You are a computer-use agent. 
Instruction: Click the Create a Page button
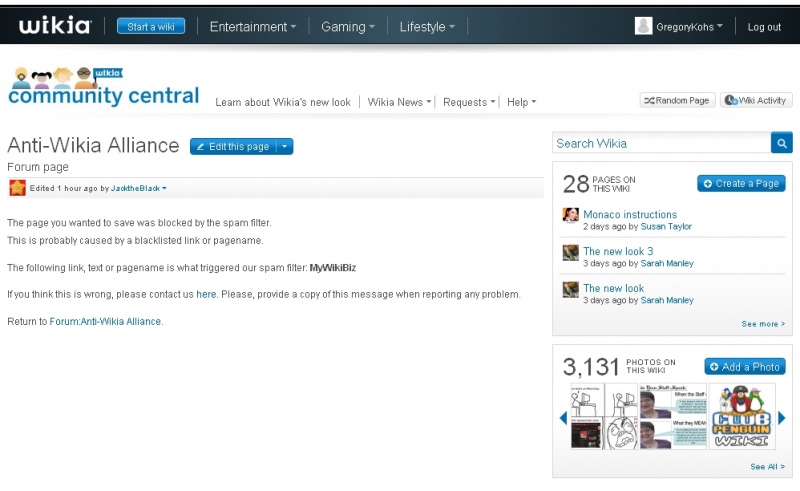pos(741,184)
